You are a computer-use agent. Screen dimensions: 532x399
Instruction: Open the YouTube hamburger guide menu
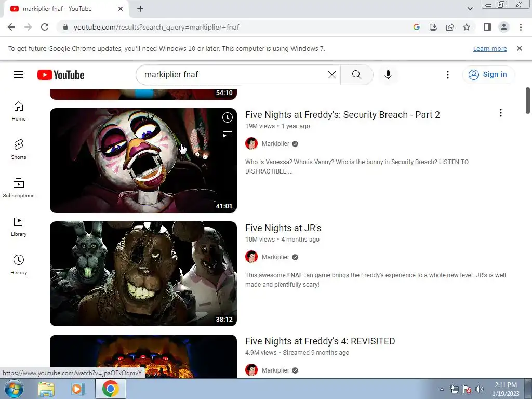click(19, 75)
